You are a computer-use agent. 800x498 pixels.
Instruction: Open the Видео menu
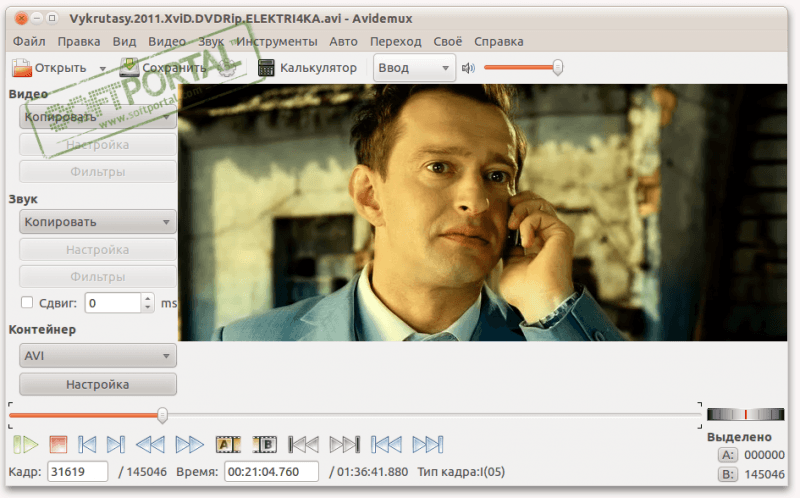(x=167, y=41)
